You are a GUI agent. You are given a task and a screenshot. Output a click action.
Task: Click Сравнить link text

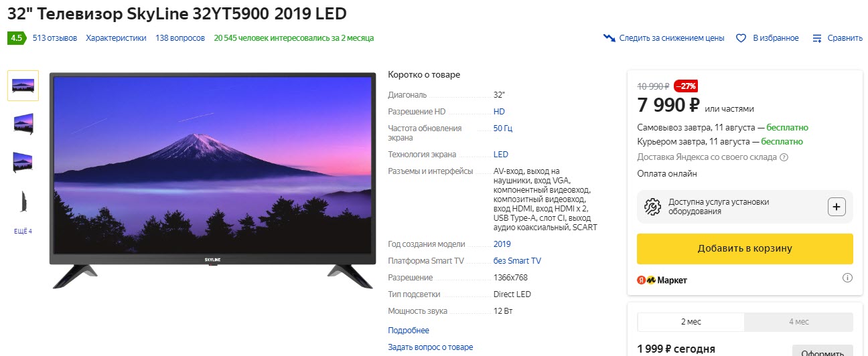pos(845,38)
